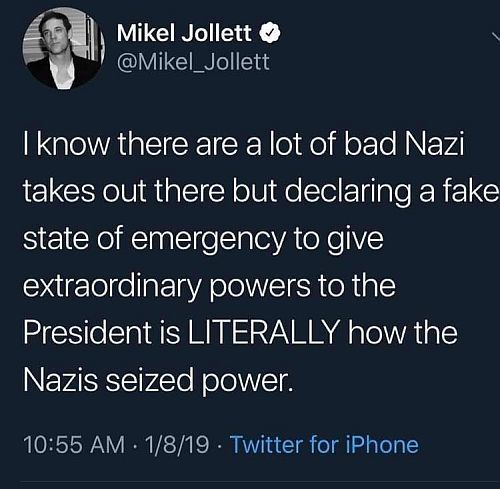This screenshot has height=489, width=500.
Task: Click the word 'President' in the tweet
Action: (88, 333)
